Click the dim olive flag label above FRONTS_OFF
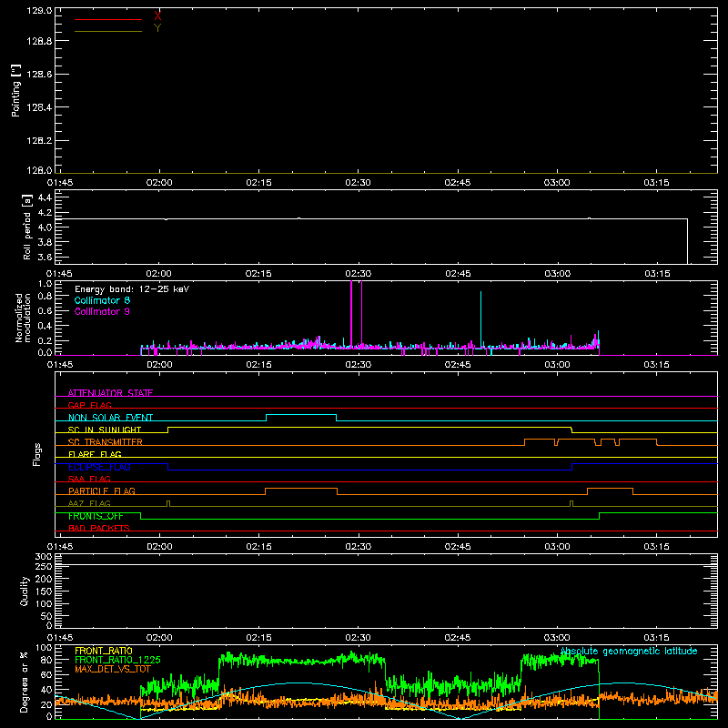The image size is (728, 728). (89, 503)
